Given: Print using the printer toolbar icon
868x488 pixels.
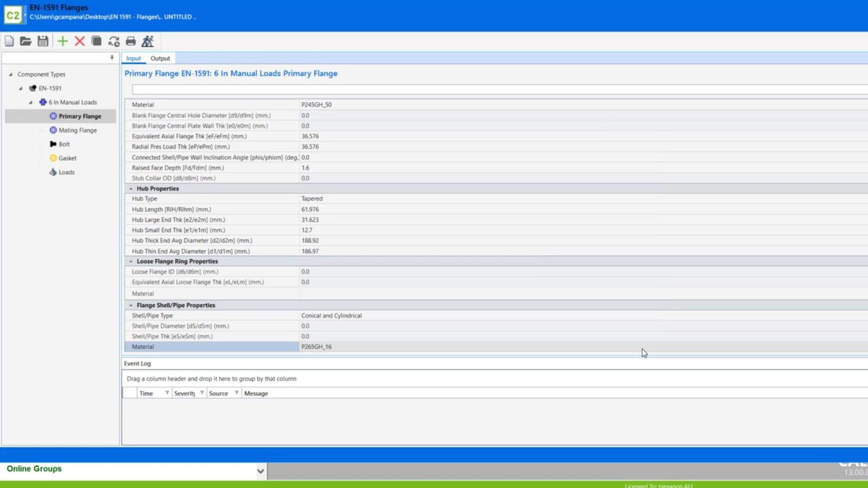Looking at the screenshot, I should pyautogui.click(x=130, y=41).
